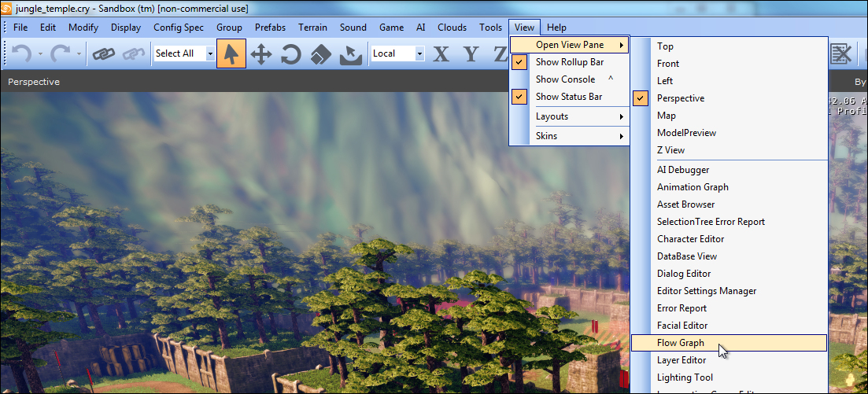Open the Error Report pane

729,307
